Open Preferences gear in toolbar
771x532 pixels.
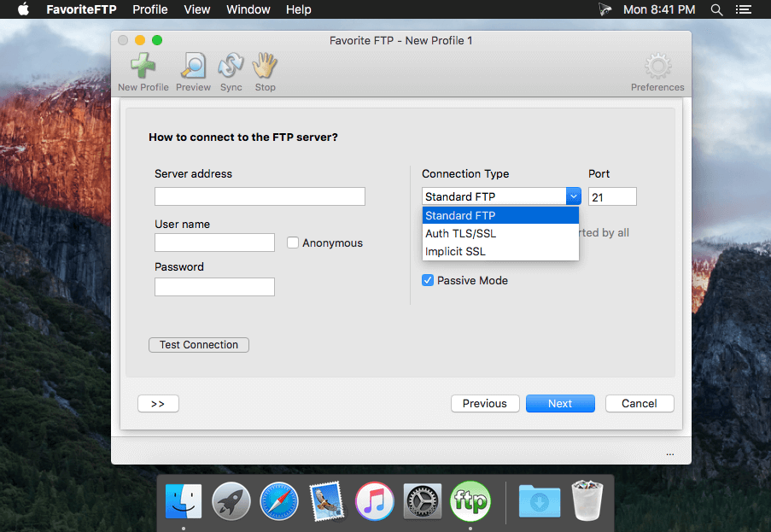pyautogui.click(x=657, y=67)
